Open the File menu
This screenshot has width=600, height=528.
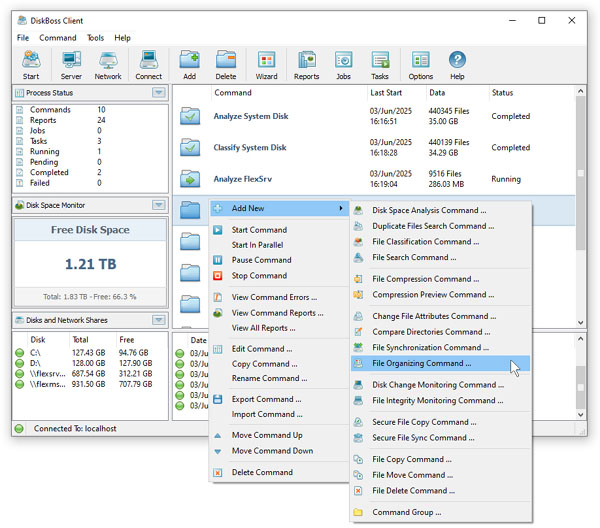(x=23, y=38)
